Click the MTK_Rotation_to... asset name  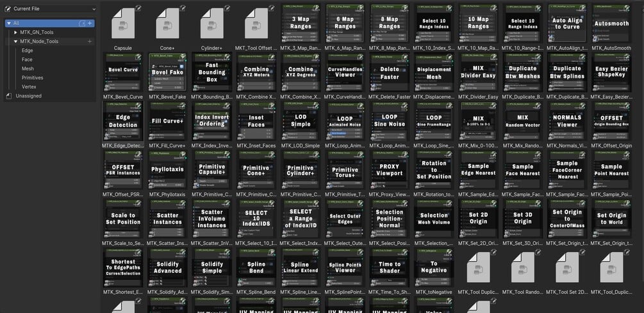pyautogui.click(x=434, y=194)
